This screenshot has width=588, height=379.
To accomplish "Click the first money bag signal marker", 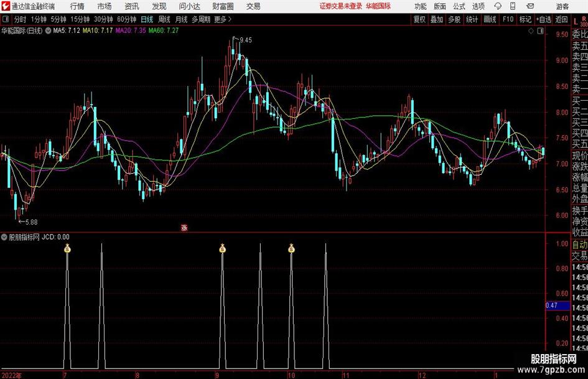I will (x=67, y=248).
